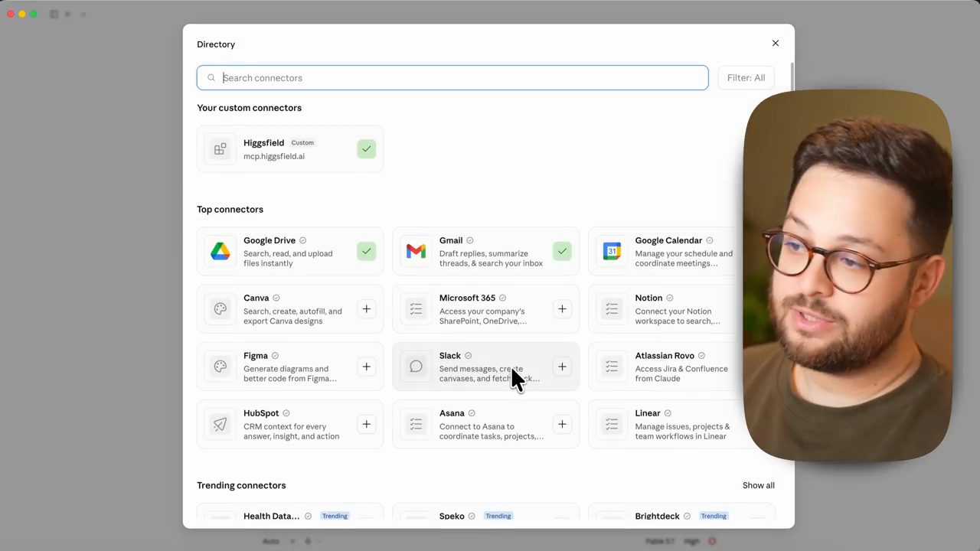Click the Slack chat bubble icon
The image size is (980, 551).
(416, 367)
